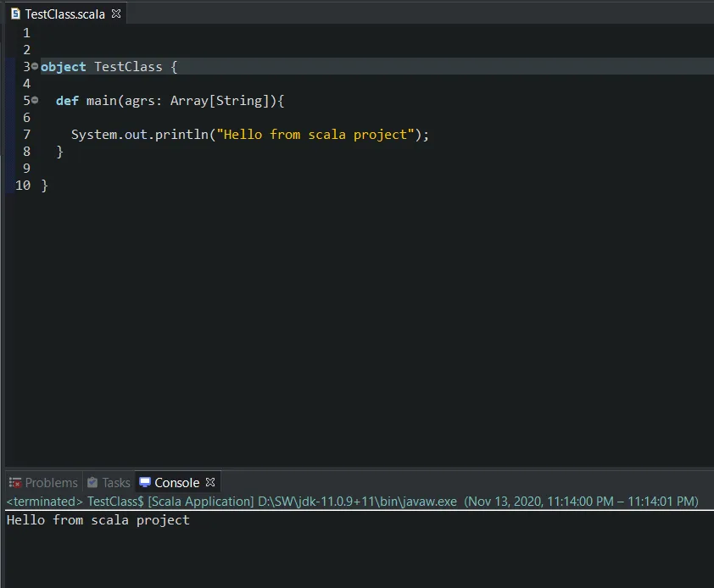Click the terminated launch info line in Console
Viewport: 714px width, 588px height.
(x=353, y=502)
